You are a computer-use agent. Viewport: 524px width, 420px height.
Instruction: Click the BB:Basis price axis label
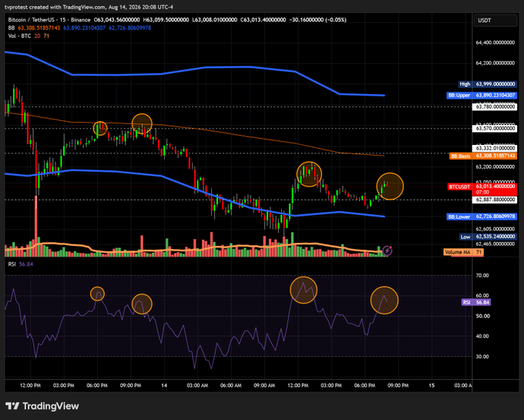pyautogui.click(x=483, y=156)
